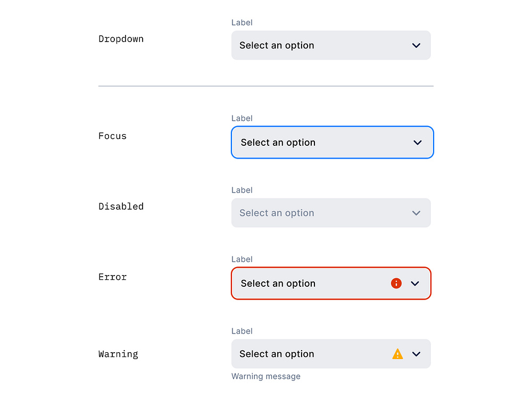The height and width of the screenshot is (399, 532).
Task: Click the 'Error' state label text
Action: click(112, 277)
